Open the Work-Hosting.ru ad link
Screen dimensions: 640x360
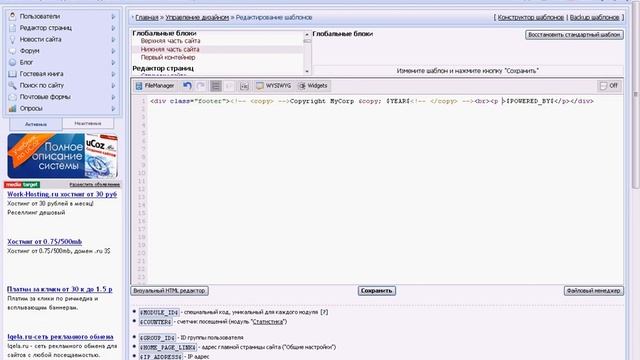(62, 194)
